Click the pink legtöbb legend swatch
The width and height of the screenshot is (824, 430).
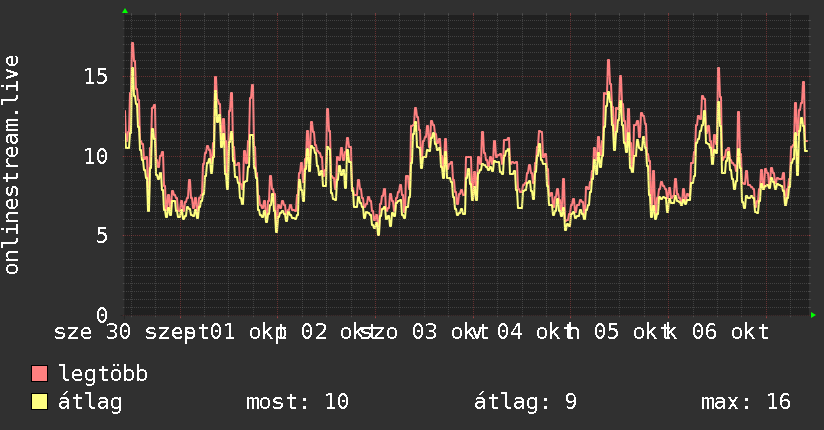[x=39, y=374]
